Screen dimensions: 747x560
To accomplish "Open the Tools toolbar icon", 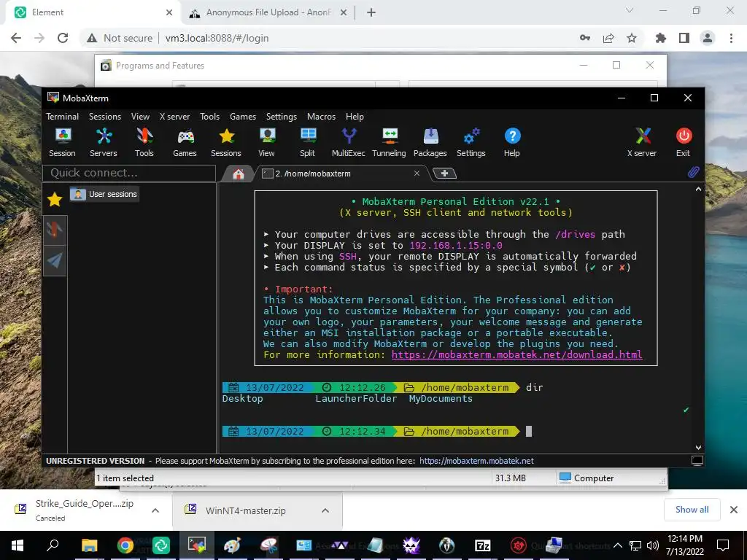I will click(144, 142).
